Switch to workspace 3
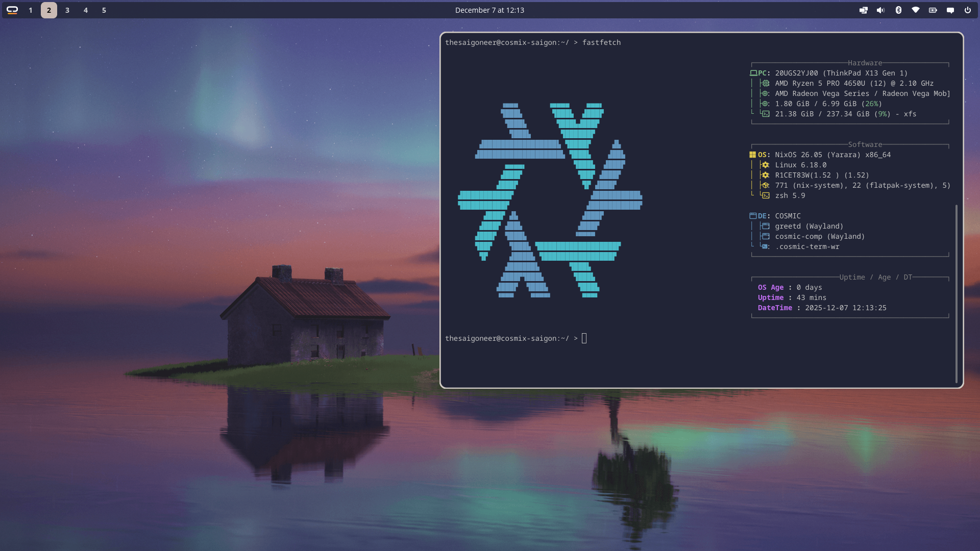Screen dimensions: 980x551 [67, 10]
